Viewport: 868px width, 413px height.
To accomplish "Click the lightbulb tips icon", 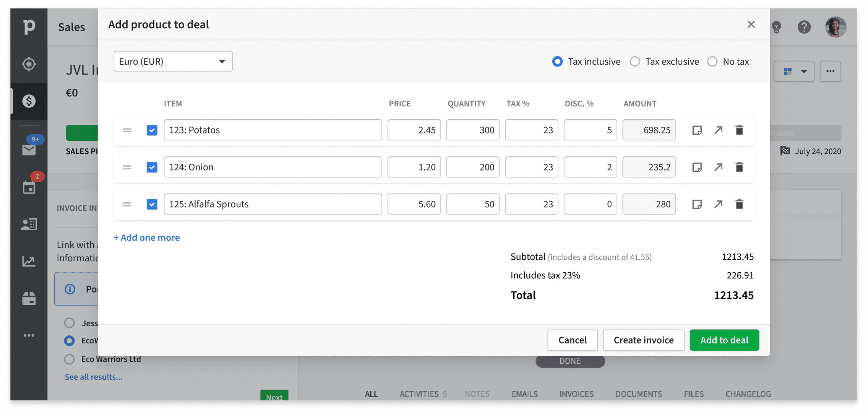I will (x=776, y=27).
